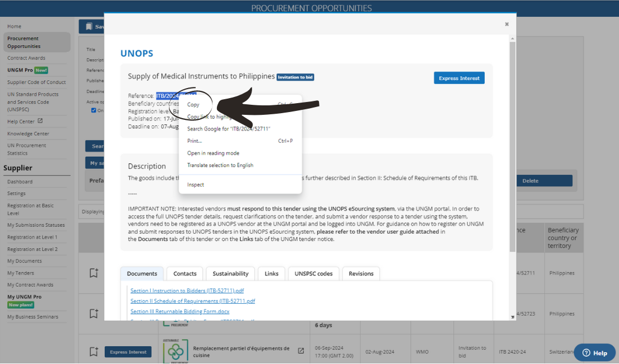Open Section I Instruction to Bidders PDF

(x=187, y=290)
